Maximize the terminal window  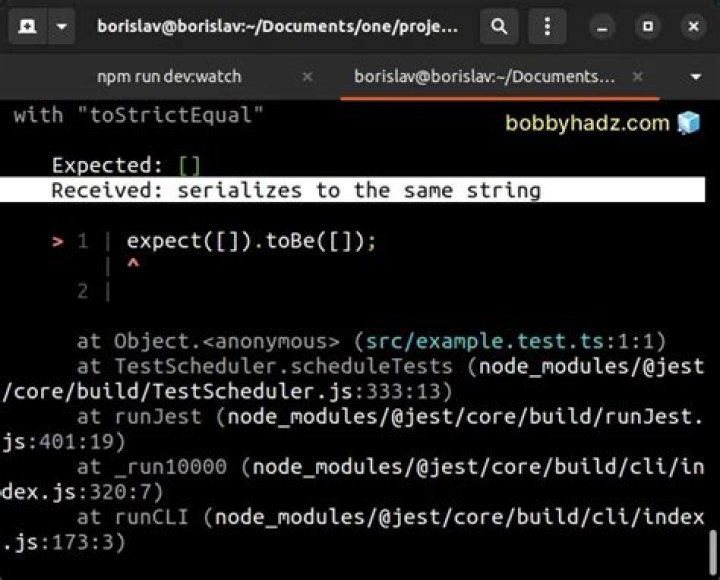(x=648, y=27)
